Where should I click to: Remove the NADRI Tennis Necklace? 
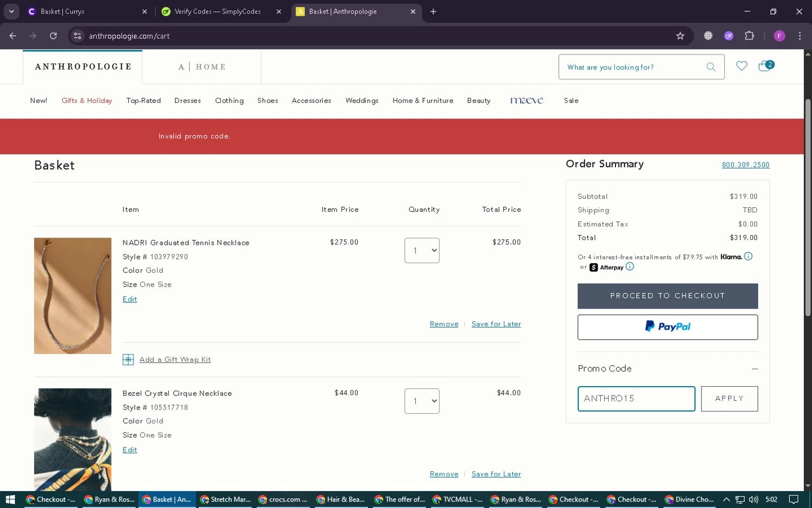tap(444, 324)
